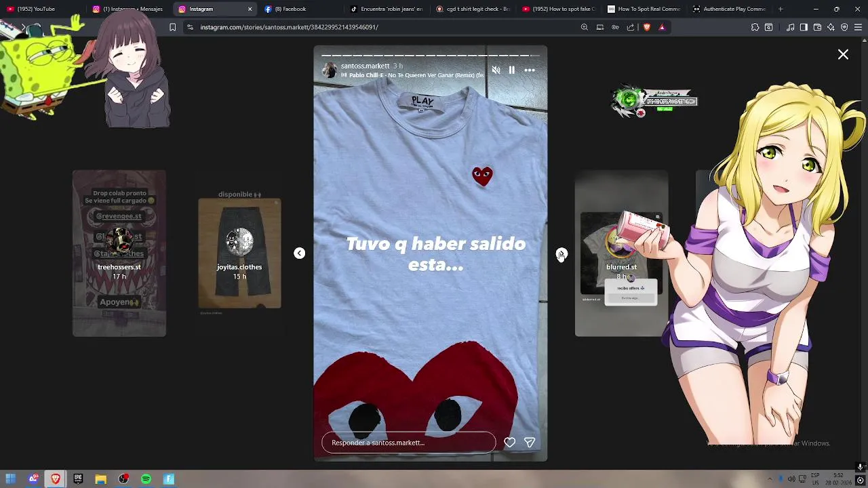Go to the previous story arrow
The height and width of the screenshot is (488, 868).
click(x=299, y=253)
